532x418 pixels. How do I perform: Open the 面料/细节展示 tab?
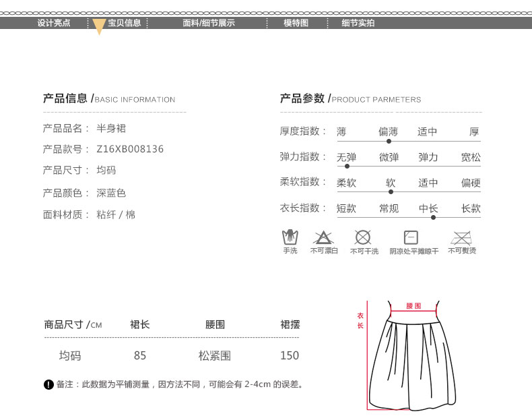pyautogui.click(x=209, y=23)
